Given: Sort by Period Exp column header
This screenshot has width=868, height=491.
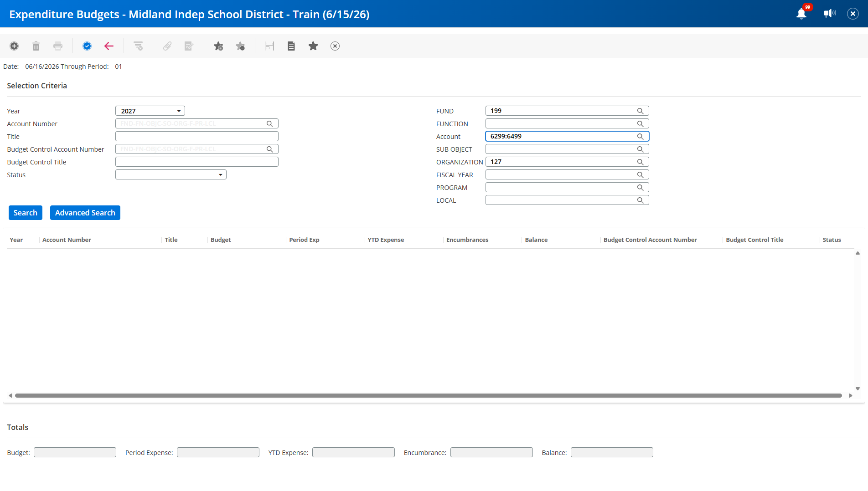Looking at the screenshot, I should (304, 240).
